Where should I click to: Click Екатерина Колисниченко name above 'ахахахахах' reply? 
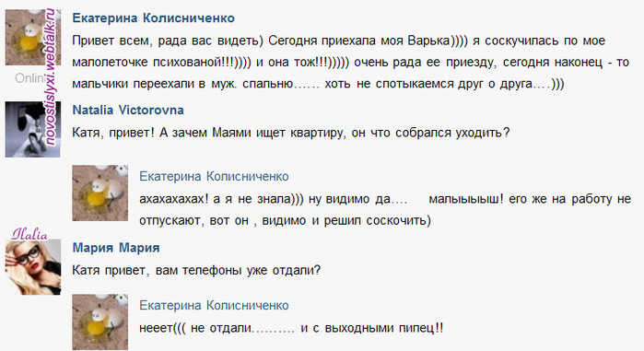(214, 177)
